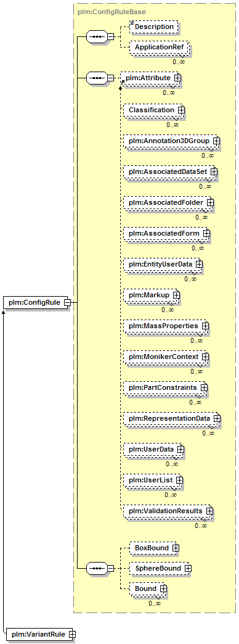
Task: Collapse the first sequence compositor
Action: pos(110,36)
